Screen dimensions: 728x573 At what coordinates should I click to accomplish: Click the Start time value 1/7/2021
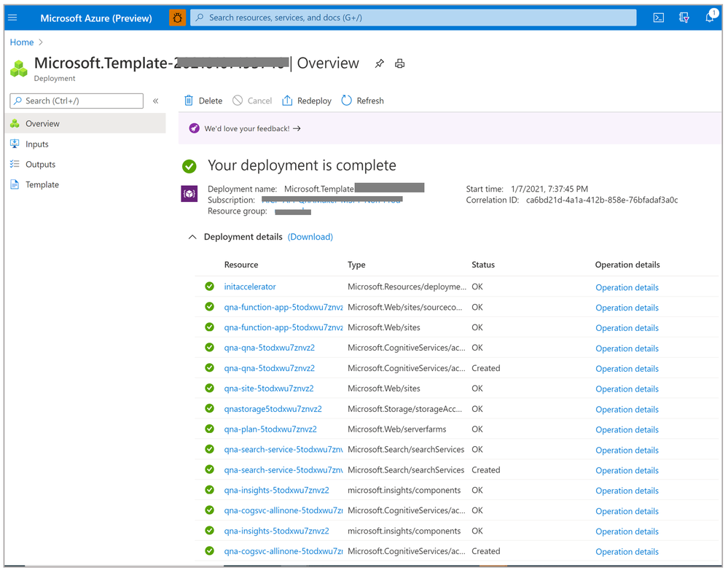tap(549, 189)
